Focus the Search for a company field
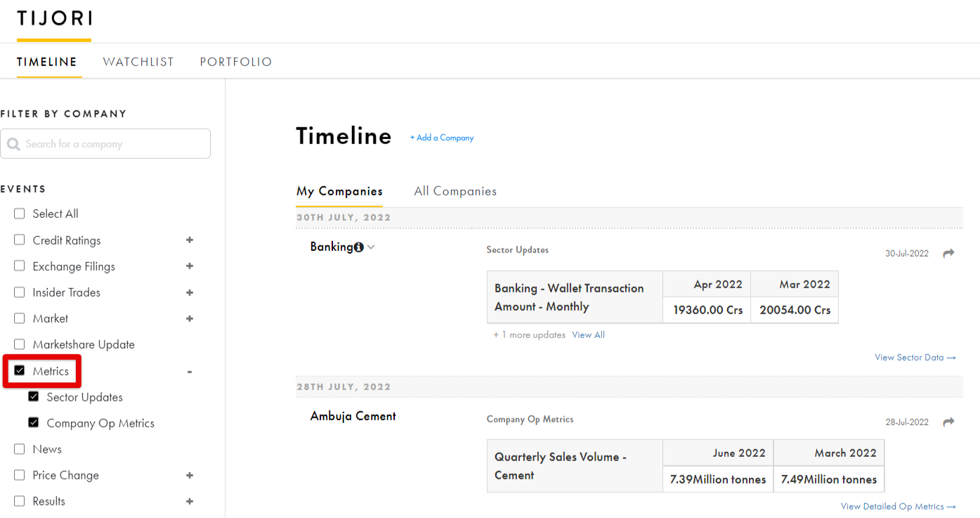 pyautogui.click(x=105, y=143)
